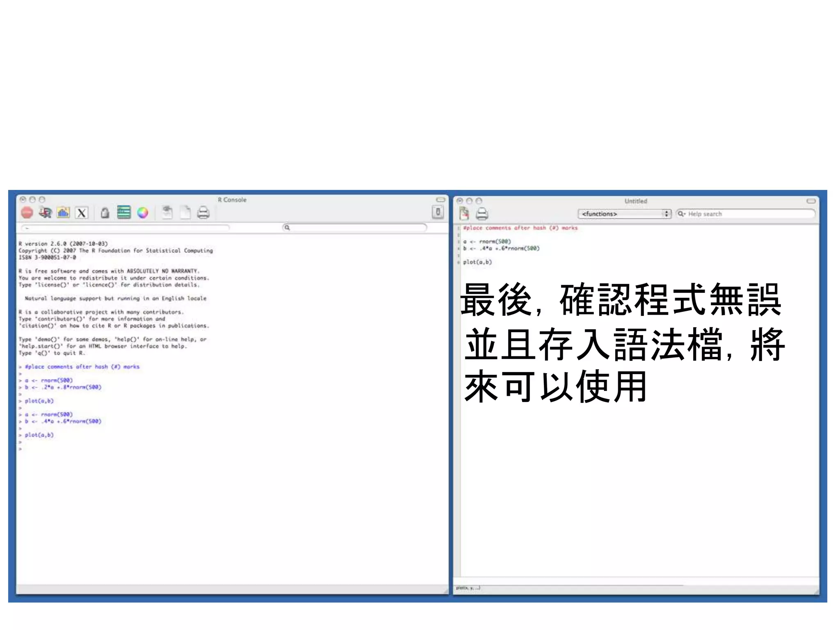The height and width of the screenshot is (630, 840).
Task: Click the X11 icon in R Console toolbar
Action: (x=82, y=212)
